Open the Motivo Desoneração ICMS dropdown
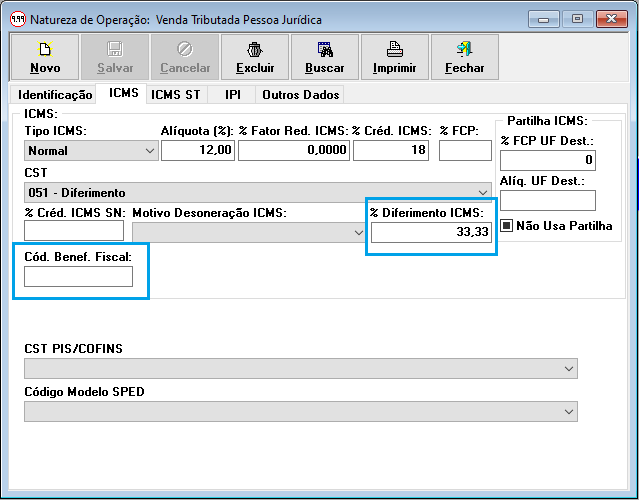 tap(359, 232)
